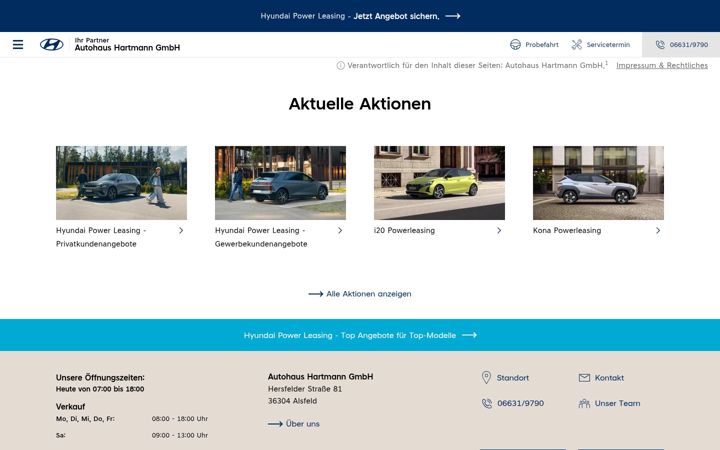Click chevron next to Kona Powerleasing

(x=658, y=231)
